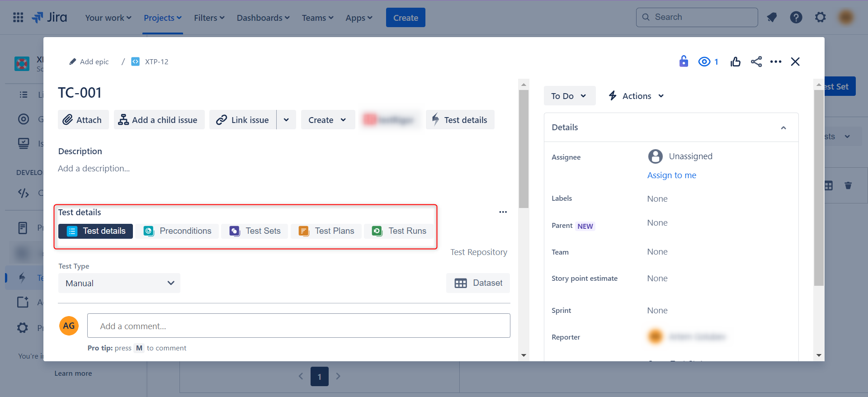
Task: Click the Dataset button
Action: click(x=478, y=283)
